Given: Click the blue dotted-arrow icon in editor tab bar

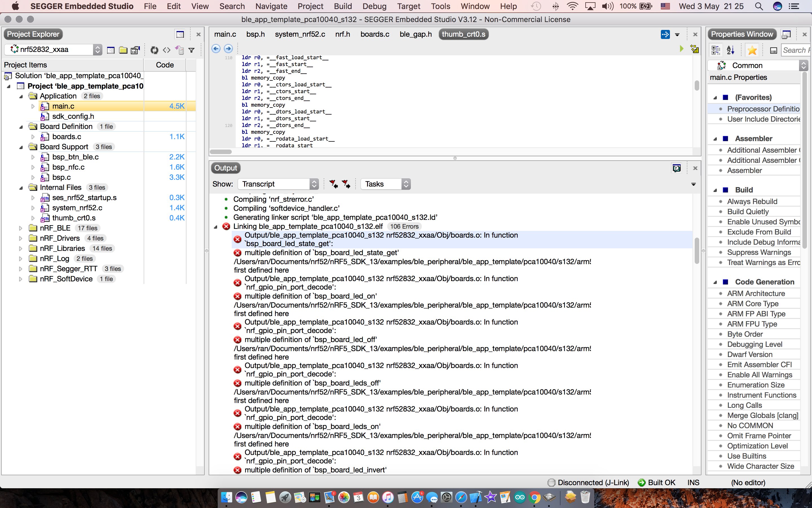Looking at the screenshot, I should pos(665,34).
